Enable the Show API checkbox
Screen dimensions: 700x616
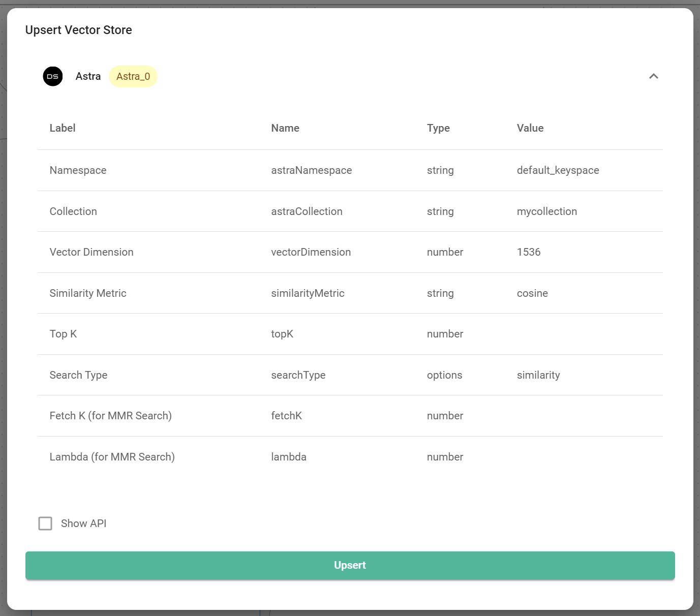pos(45,523)
